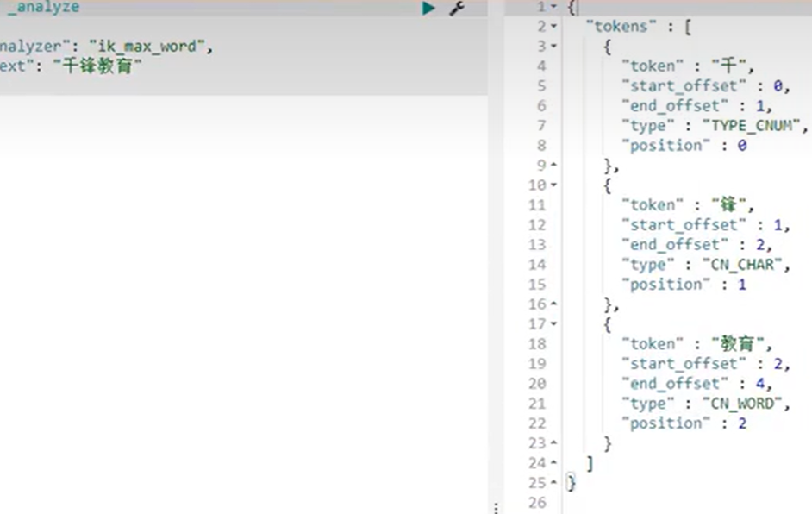Click the "tokens" key in response
This screenshot has height=514, width=812.
(621, 27)
